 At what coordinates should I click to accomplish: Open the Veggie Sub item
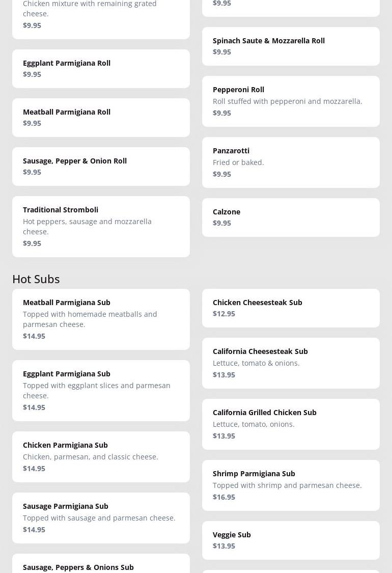291,540
